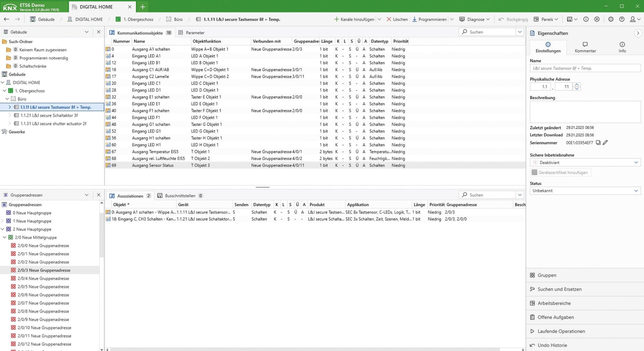Screen dimensions: 644x351
Task: Click the Gebäude breadcrumb item
Action: (x=42, y=19)
